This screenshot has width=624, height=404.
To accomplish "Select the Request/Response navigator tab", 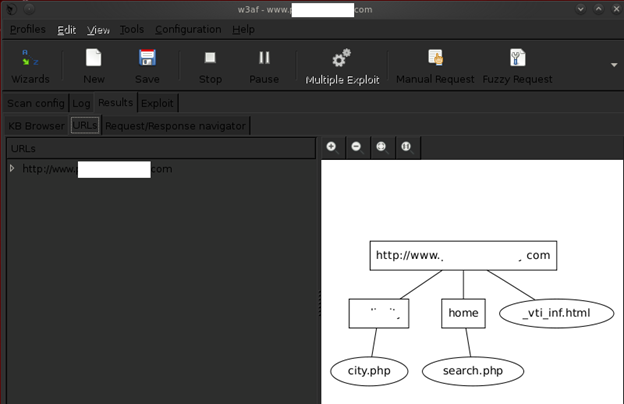I will click(x=175, y=126).
